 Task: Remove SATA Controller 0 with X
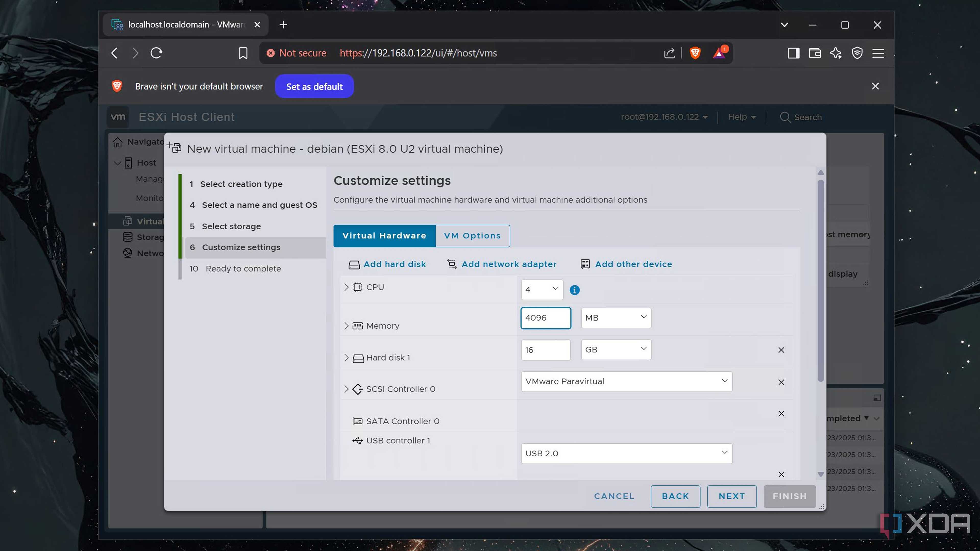[781, 414]
